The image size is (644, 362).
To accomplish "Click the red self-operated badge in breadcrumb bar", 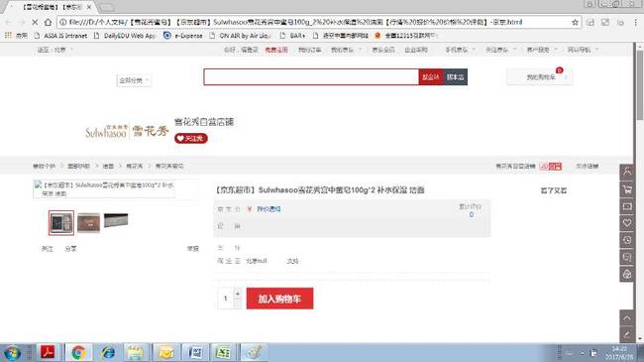I will [x=550, y=167].
